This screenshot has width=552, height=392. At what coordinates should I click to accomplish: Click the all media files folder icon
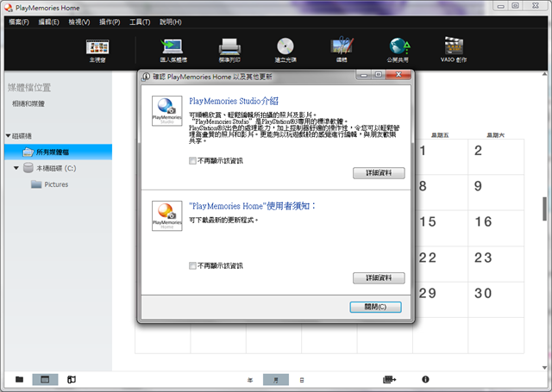pyautogui.click(x=28, y=152)
